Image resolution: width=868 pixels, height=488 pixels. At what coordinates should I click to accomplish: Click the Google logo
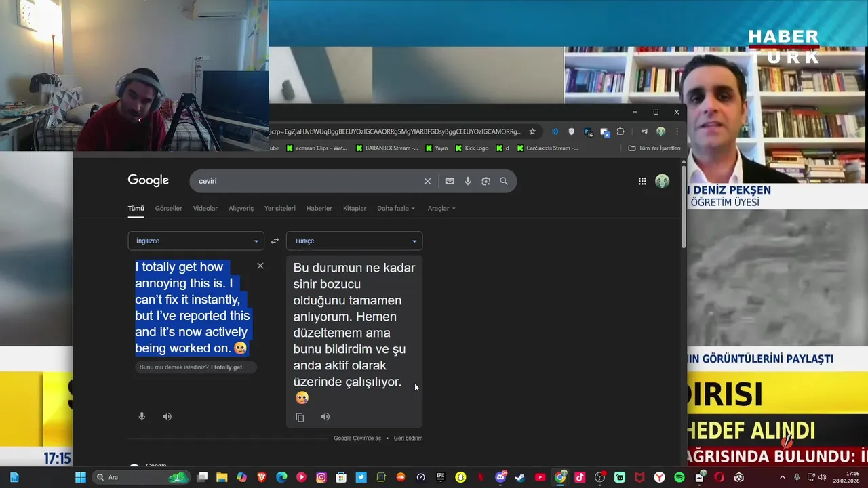(149, 180)
